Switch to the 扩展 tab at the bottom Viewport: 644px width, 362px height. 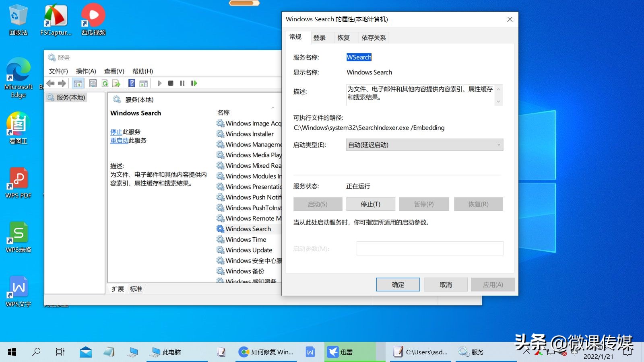(x=118, y=289)
